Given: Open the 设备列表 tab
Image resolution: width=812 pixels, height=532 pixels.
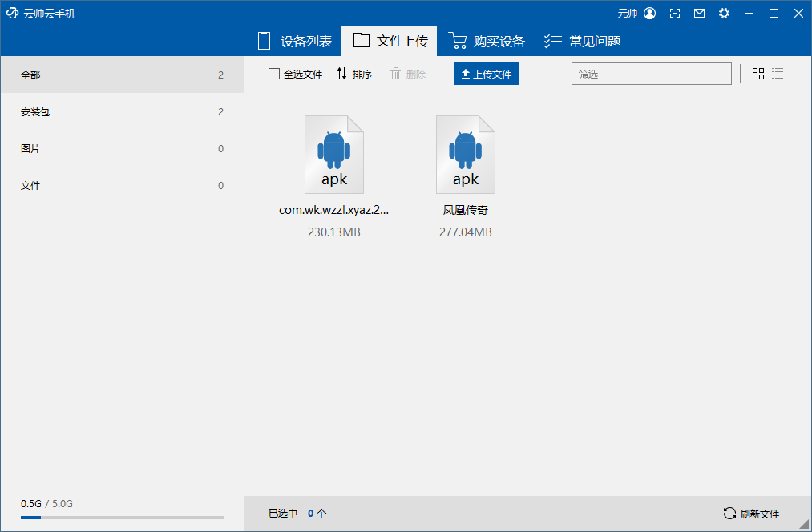Looking at the screenshot, I should pos(295,41).
